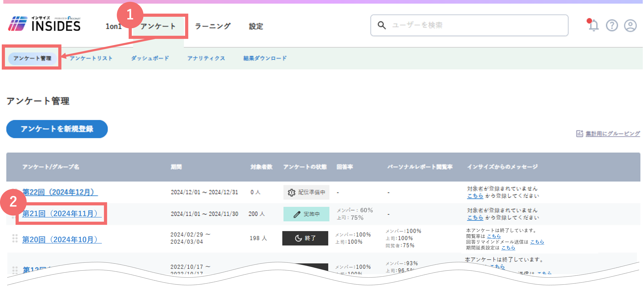Open the 設定 menu
This screenshot has width=644, height=289.
pos(256,26)
